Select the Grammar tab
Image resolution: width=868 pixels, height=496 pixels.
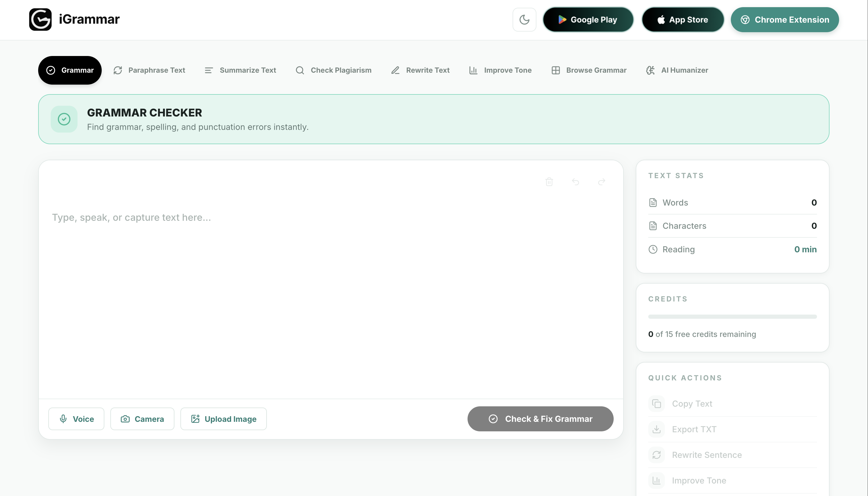69,70
